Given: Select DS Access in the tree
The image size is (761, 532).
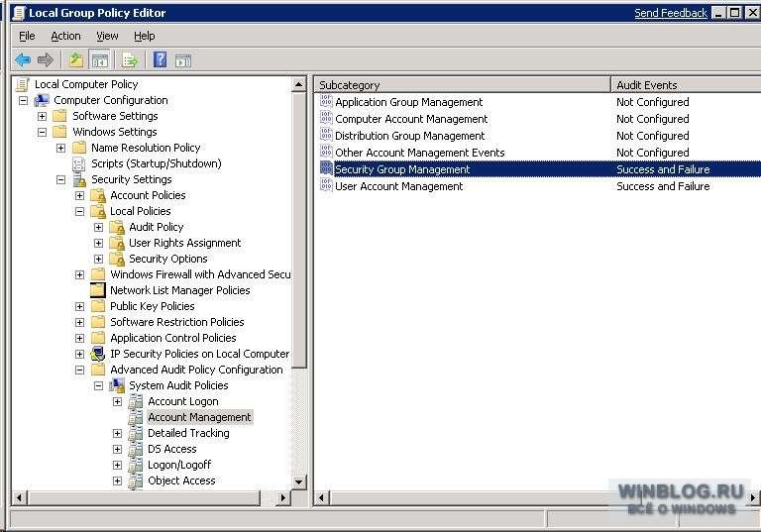Looking at the screenshot, I should [171, 449].
